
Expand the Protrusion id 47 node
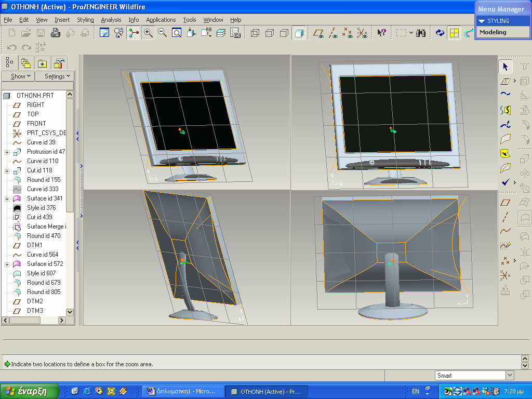pyautogui.click(x=7, y=152)
